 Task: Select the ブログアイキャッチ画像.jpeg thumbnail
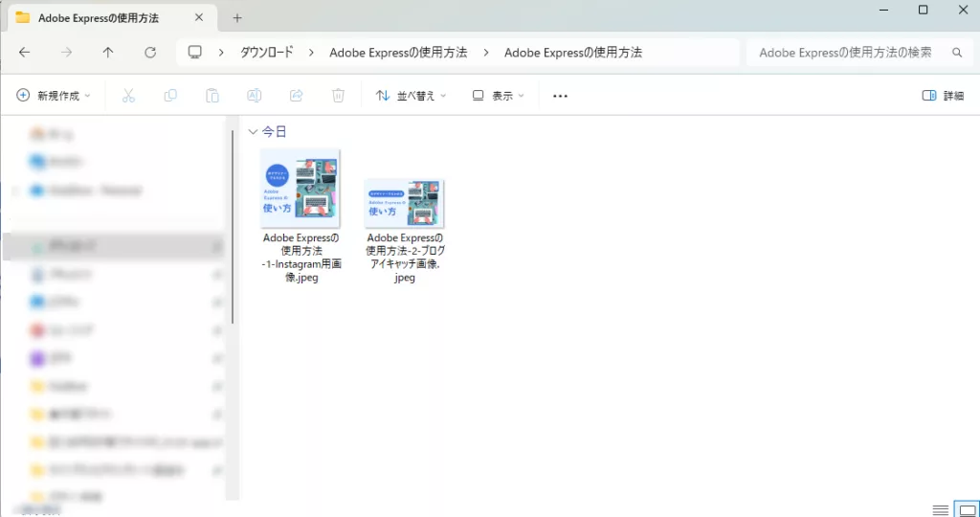(405, 203)
